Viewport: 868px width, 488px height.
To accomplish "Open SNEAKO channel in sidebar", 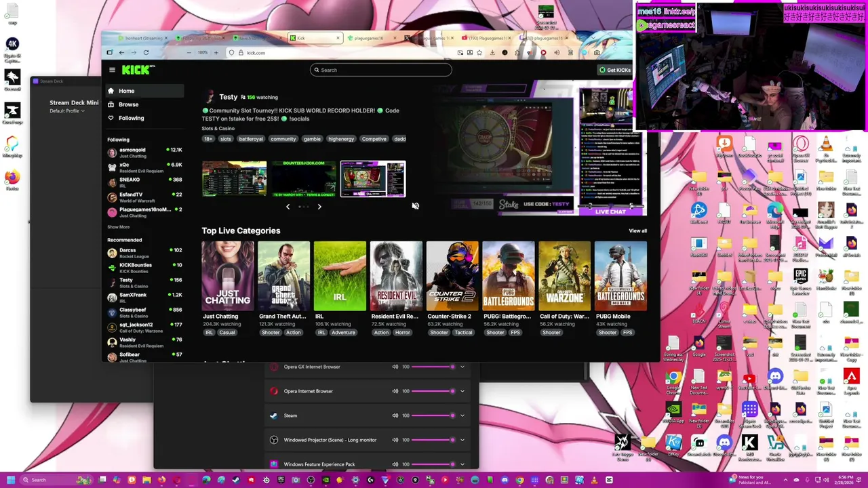I will (x=144, y=182).
